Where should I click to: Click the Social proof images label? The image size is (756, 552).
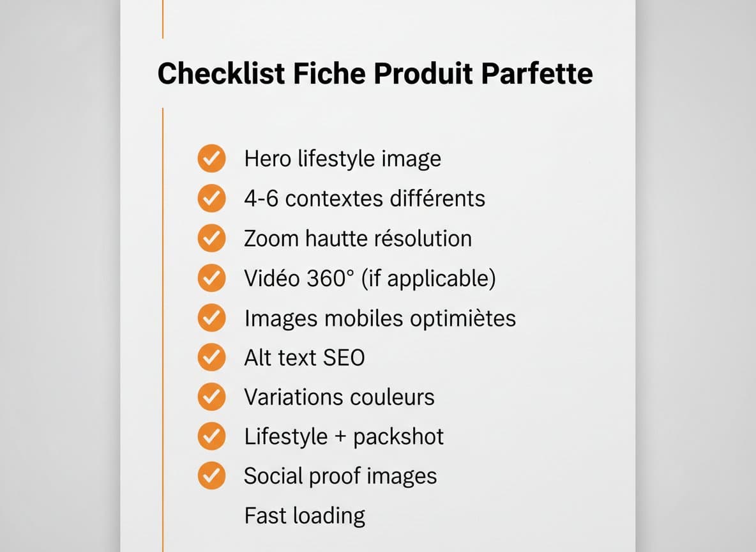coord(340,476)
